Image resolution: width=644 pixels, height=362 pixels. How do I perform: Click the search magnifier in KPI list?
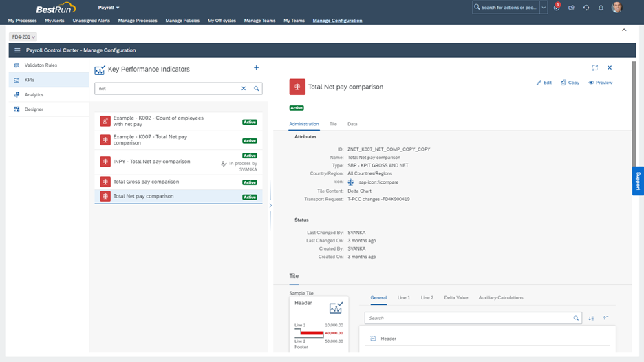click(256, 89)
